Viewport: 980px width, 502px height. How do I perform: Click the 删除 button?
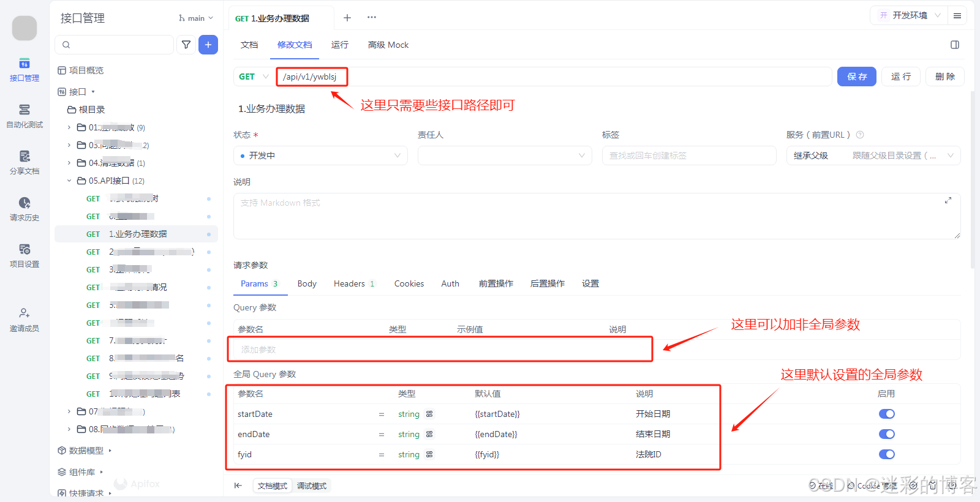[945, 77]
